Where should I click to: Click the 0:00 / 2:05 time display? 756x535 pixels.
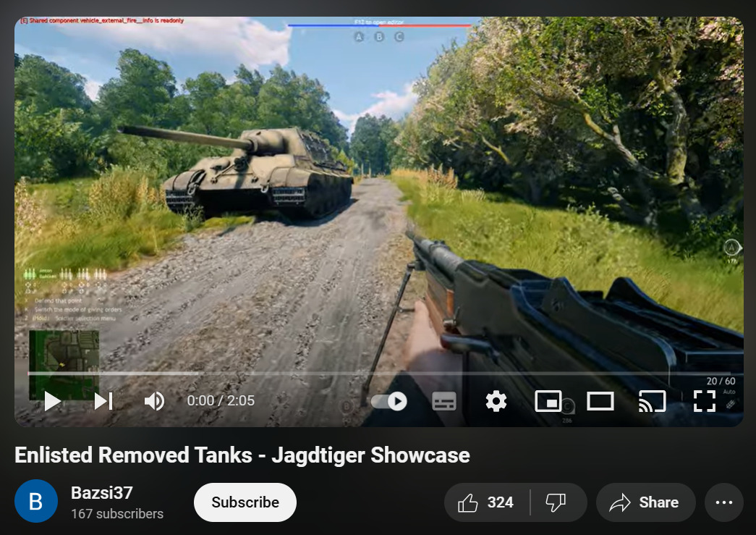(221, 400)
